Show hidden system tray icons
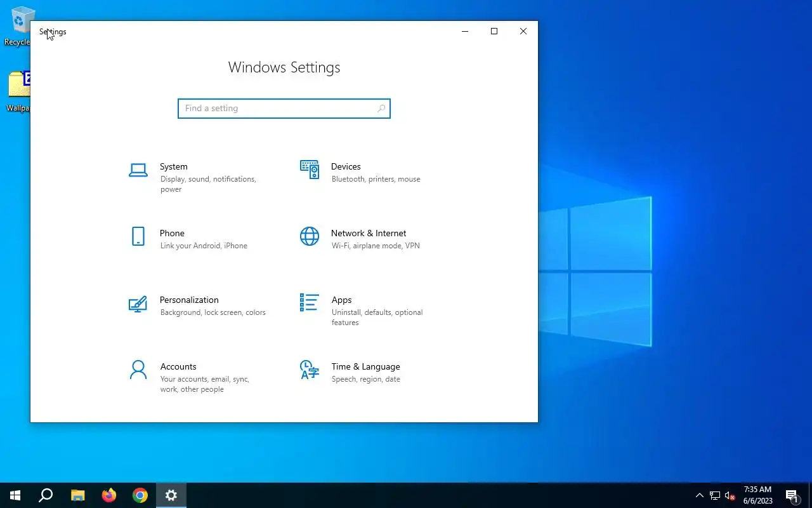The height and width of the screenshot is (508, 812). [x=700, y=495]
